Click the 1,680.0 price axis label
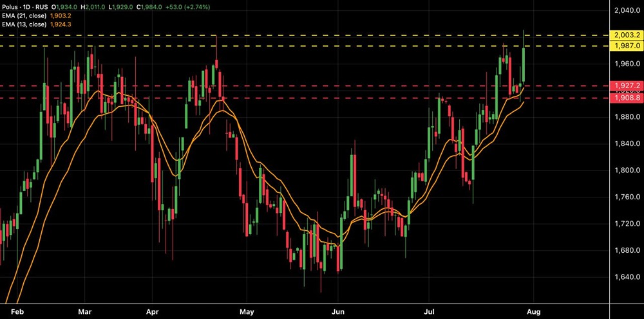Image resolution: width=644 pixels, height=319 pixels. click(x=627, y=250)
